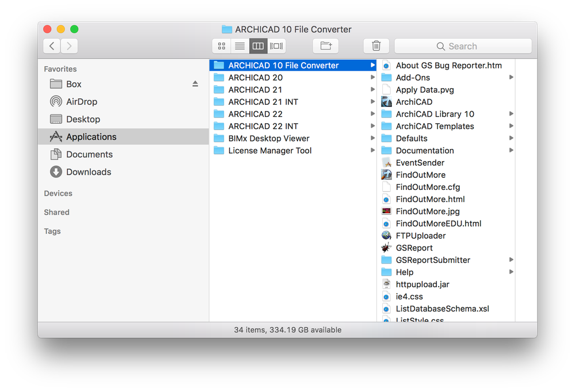Select ARCHICAD 22 INT folder name

263,126
